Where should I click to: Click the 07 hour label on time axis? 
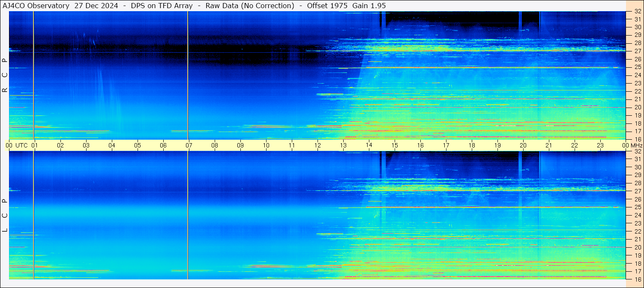[189, 145]
